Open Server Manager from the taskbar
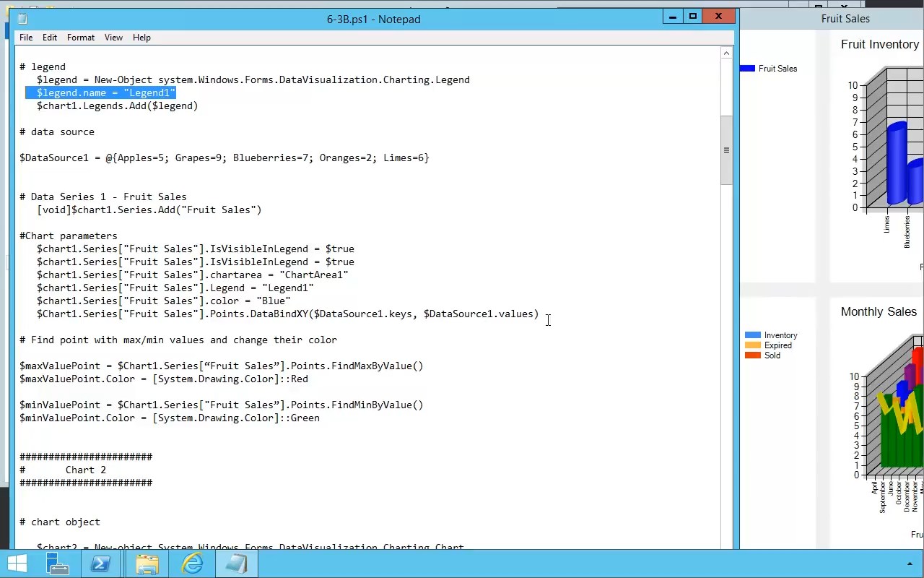924x578 pixels. (58, 564)
